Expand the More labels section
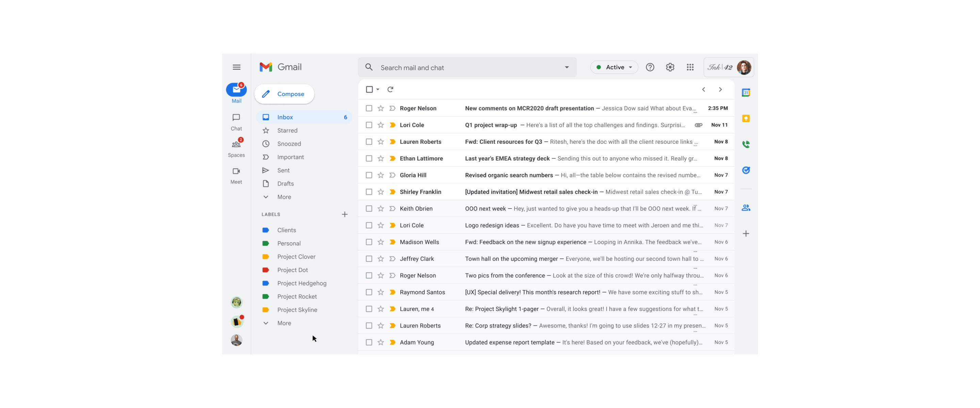The height and width of the screenshot is (408, 980). pyautogui.click(x=284, y=324)
